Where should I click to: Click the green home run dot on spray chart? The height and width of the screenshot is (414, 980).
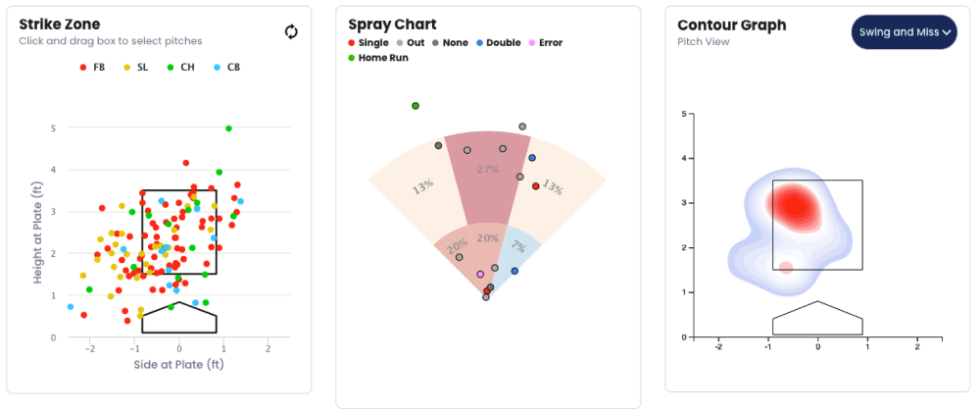point(416,106)
